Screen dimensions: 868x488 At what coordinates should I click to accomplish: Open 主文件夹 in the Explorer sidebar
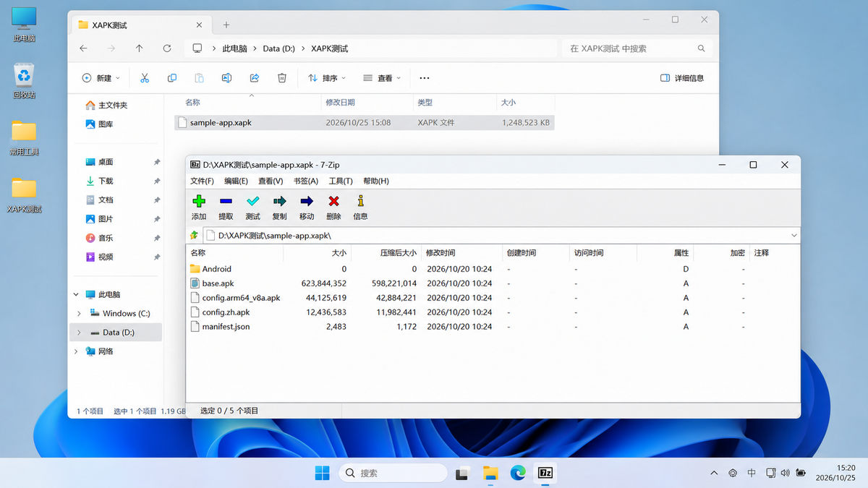106,106
